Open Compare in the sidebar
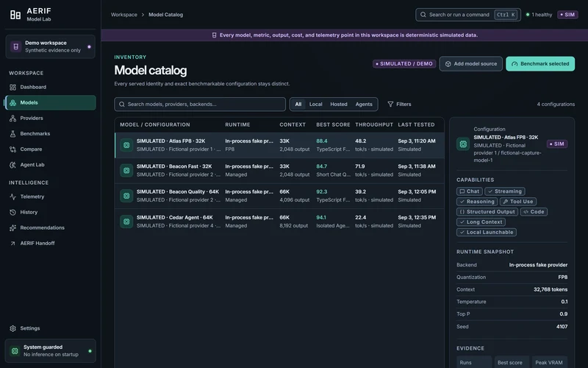Image resolution: width=588 pixels, height=368 pixels. (50, 149)
